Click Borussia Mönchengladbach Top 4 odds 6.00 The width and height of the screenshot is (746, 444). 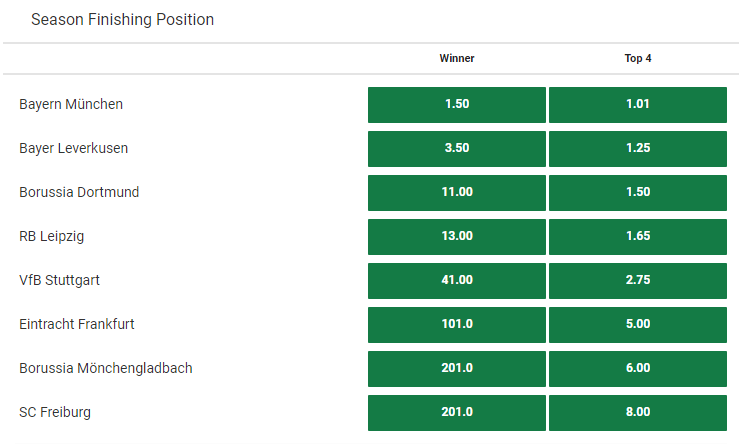[638, 369]
